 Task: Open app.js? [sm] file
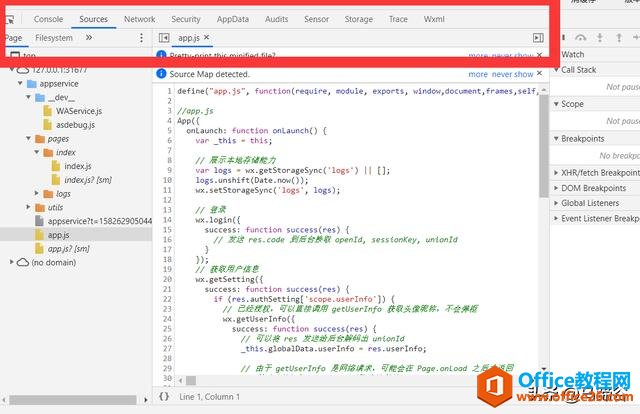click(x=68, y=248)
